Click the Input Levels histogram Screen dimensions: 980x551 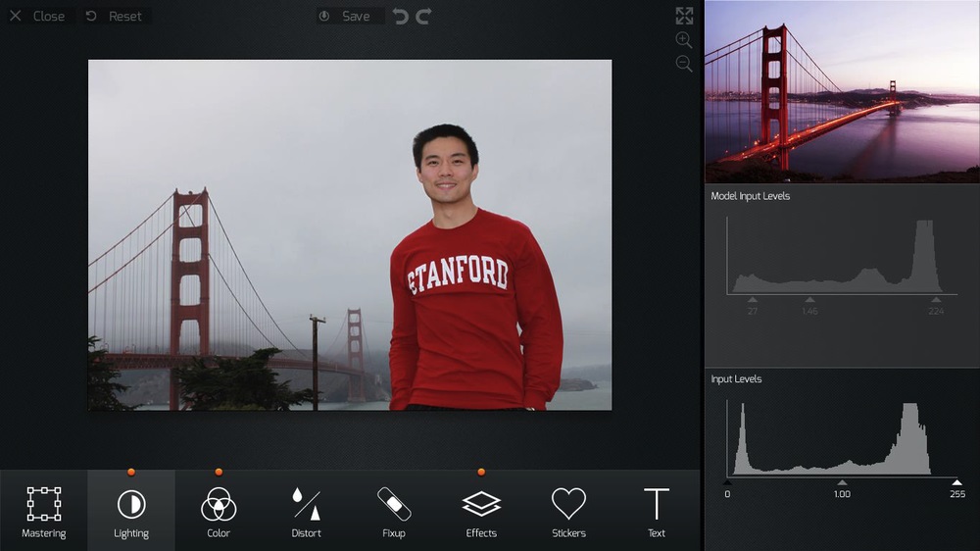click(842, 439)
